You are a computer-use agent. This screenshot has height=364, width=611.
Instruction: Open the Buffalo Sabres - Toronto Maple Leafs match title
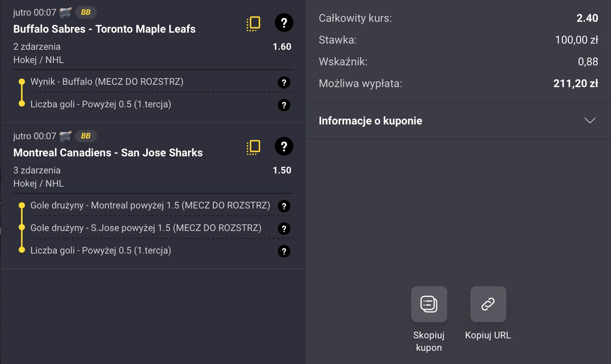tap(104, 29)
